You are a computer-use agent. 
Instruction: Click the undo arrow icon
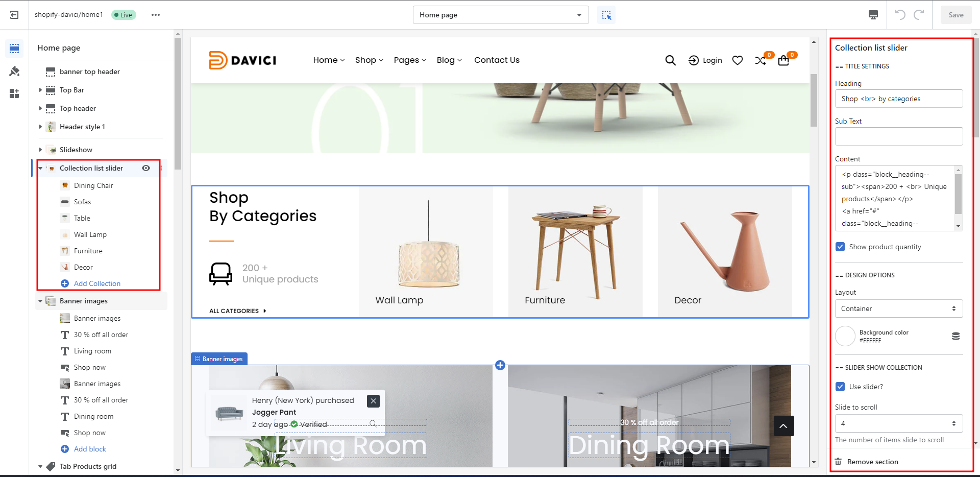[x=900, y=15]
